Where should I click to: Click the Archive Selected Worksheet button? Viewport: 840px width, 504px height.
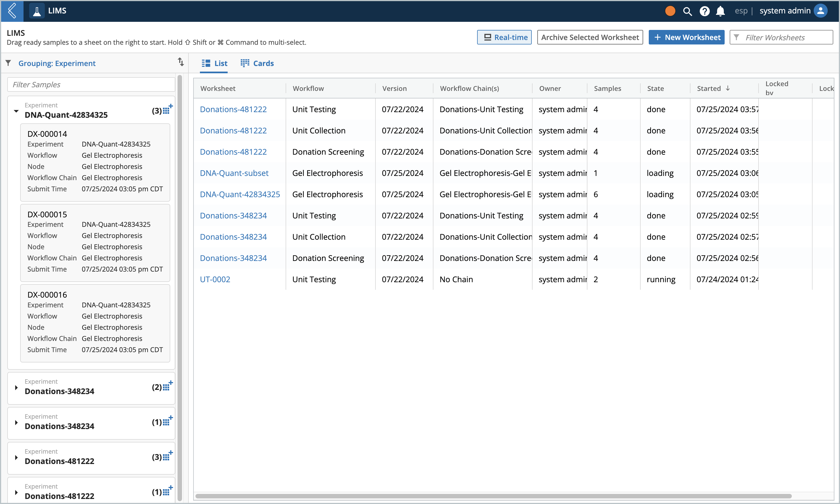point(591,37)
